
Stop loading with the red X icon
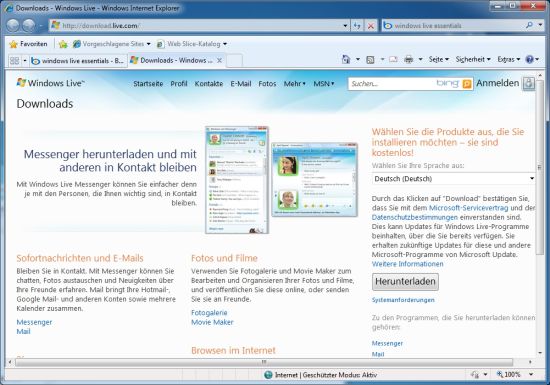370,25
